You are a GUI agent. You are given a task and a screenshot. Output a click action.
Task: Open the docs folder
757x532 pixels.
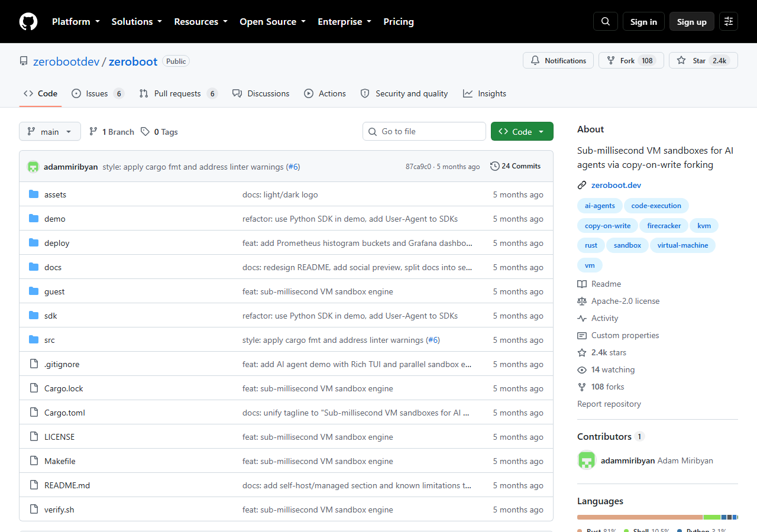[53, 267]
